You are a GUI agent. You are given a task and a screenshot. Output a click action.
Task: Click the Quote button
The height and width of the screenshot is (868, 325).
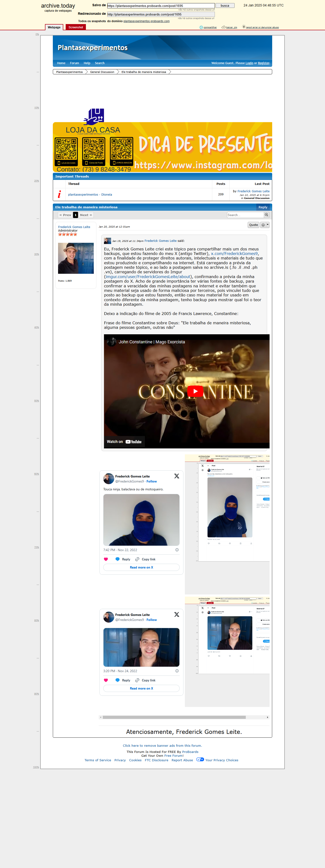[x=253, y=225]
